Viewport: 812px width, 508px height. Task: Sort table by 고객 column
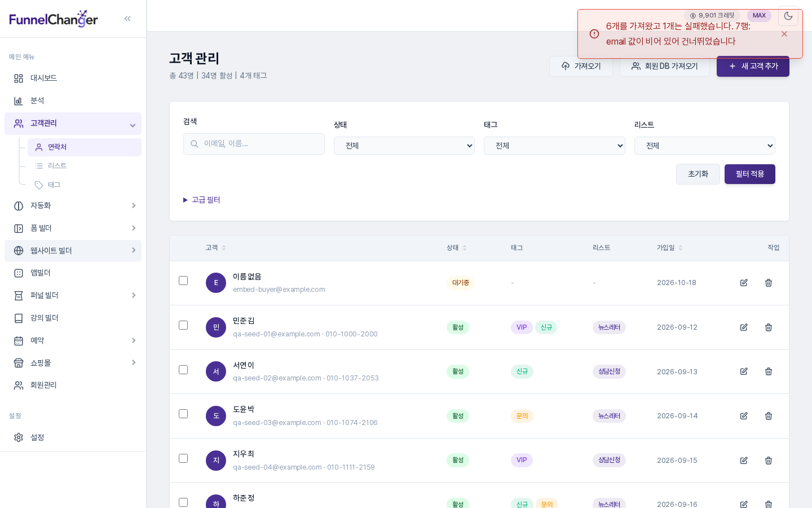pyautogui.click(x=216, y=248)
